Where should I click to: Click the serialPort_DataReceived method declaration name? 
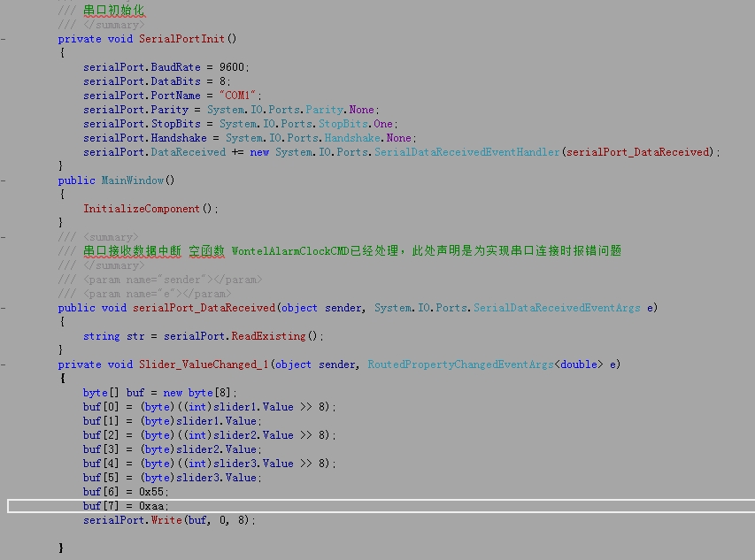204,308
